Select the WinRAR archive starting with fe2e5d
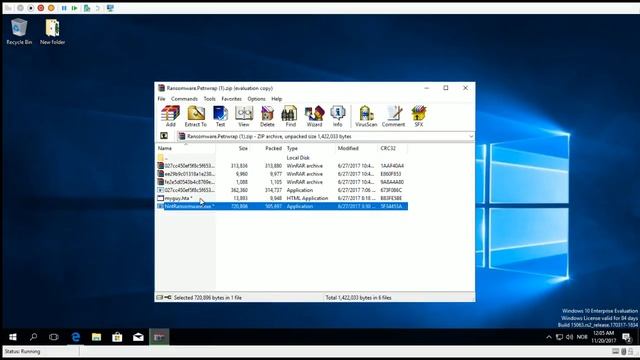Image resolution: width=640 pixels, height=360 pixels. [x=282, y=182]
